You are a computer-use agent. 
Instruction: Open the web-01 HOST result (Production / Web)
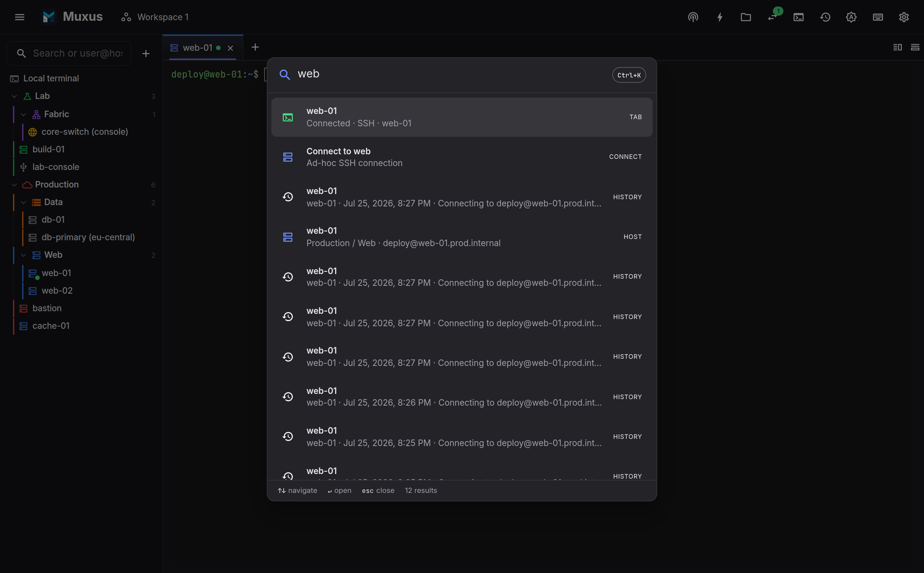coord(462,237)
